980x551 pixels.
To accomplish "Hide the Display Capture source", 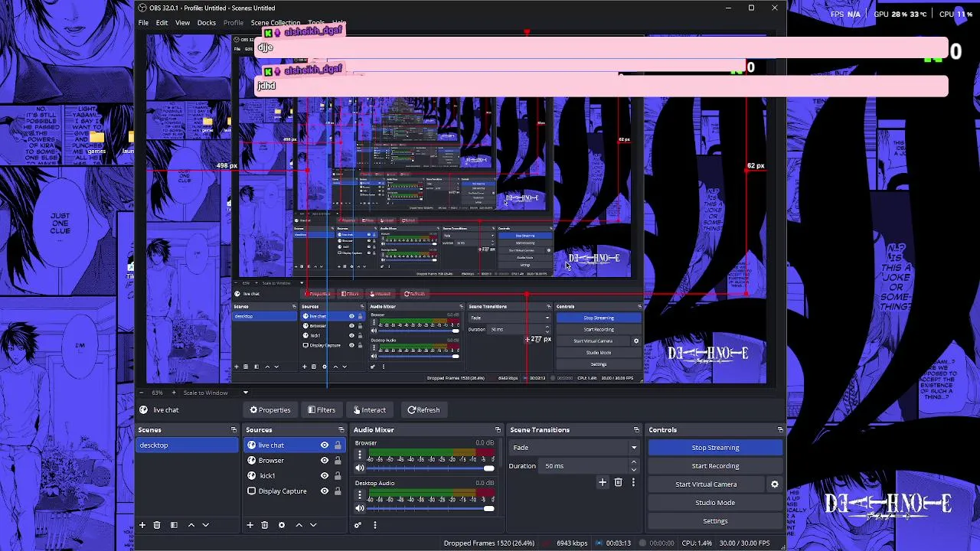I will [325, 491].
